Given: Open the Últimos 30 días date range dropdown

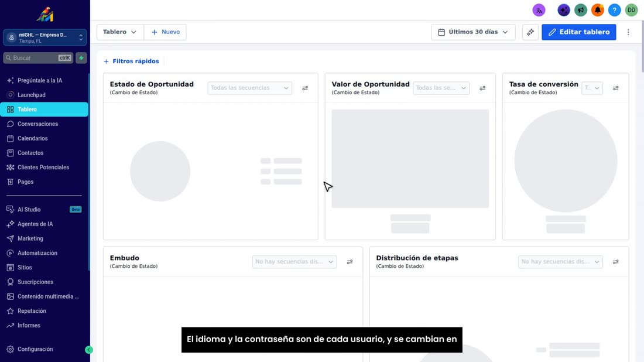Looking at the screenshot, I should click(473, 32).
